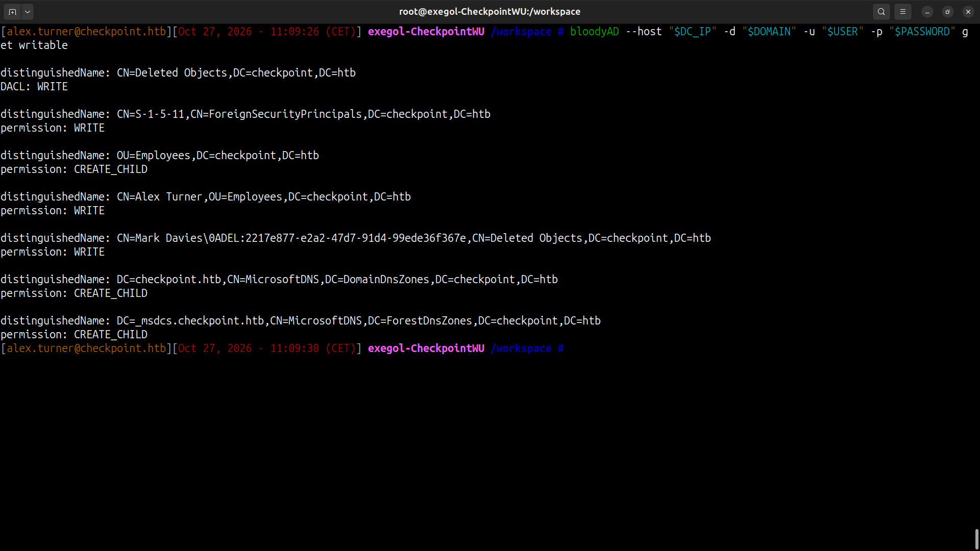Click the CN=Alex Turner distinguishedName line
The height and width of the screenshot is (551, 980).
tap(206, 197)
